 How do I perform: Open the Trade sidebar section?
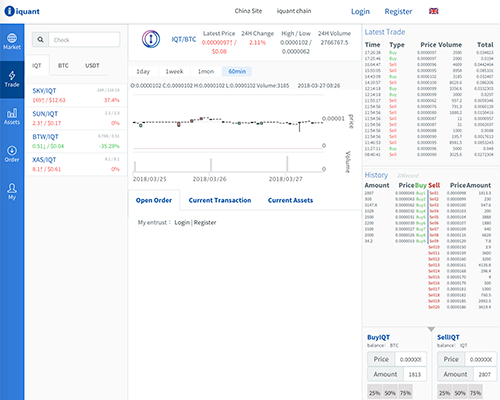click(x=12, y=79)
